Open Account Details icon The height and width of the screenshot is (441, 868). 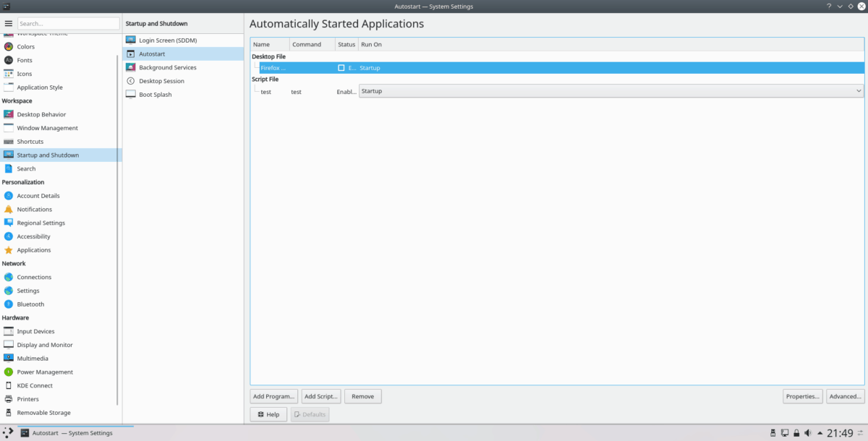point(9,196)
